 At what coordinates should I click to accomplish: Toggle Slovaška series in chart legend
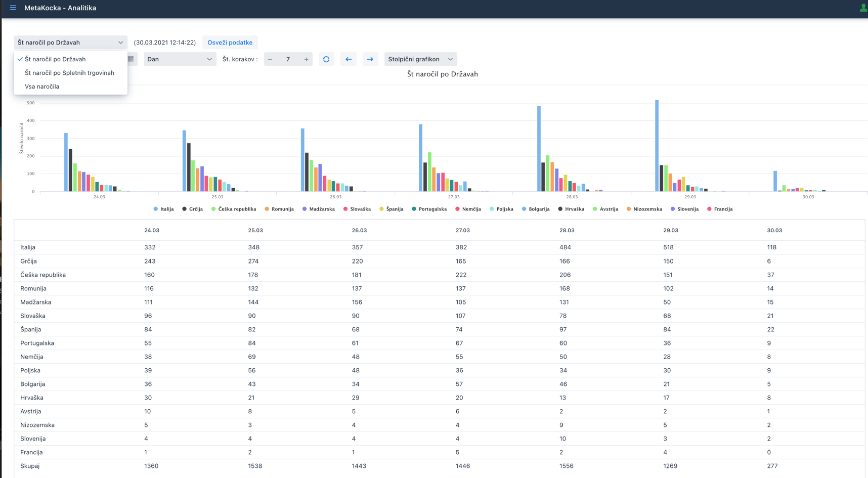(x=357, y=209)
